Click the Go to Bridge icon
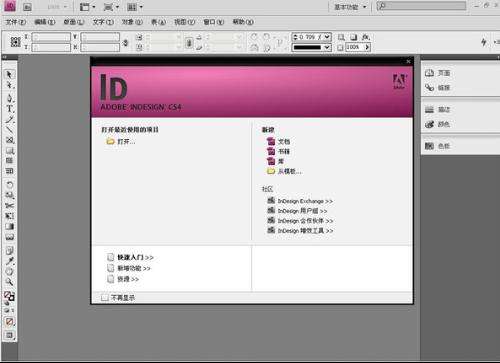Screen dimensions: 500x363 pyautogui.click(x=27, y=7)
